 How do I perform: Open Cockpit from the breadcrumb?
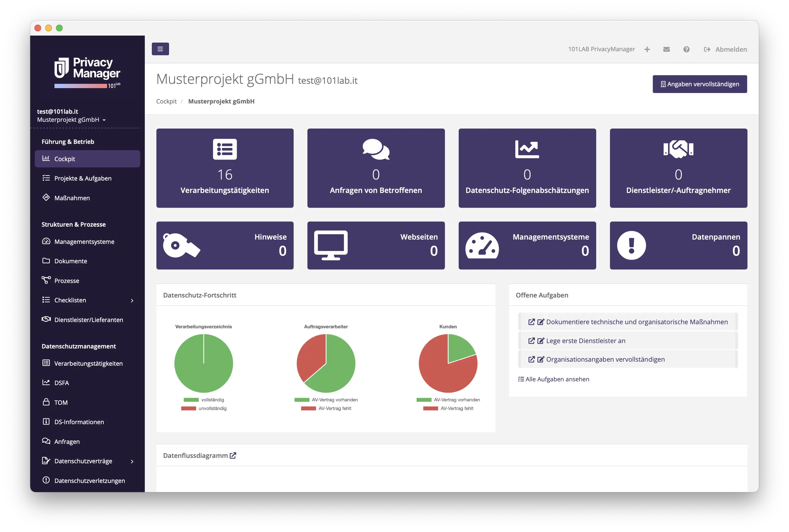tap(166, 101)
